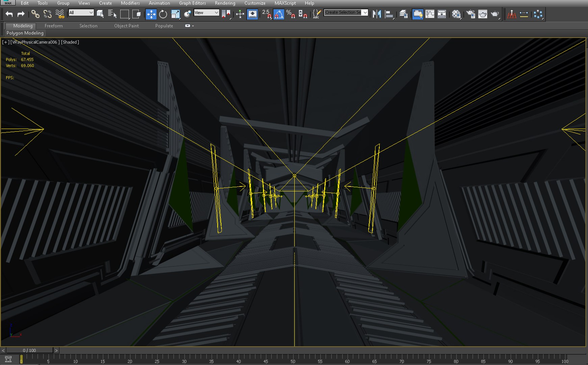Toggle Percent Snap button
Viewport: 588px width, 365px height.
290,14
